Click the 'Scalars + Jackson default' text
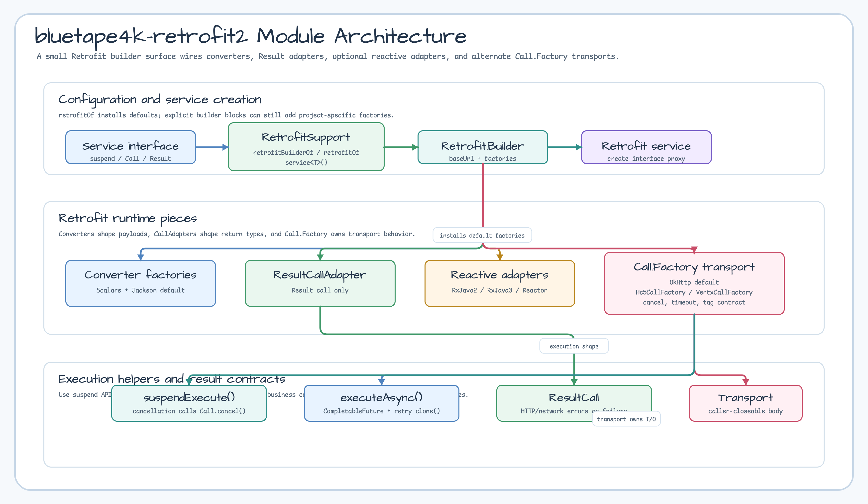 pyautogui.click(x=140, y=290)
